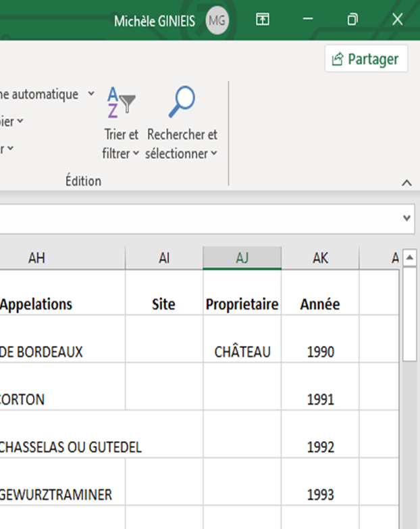Select the CHÂTEAU cell
The image size is (420, 529).
242,351
